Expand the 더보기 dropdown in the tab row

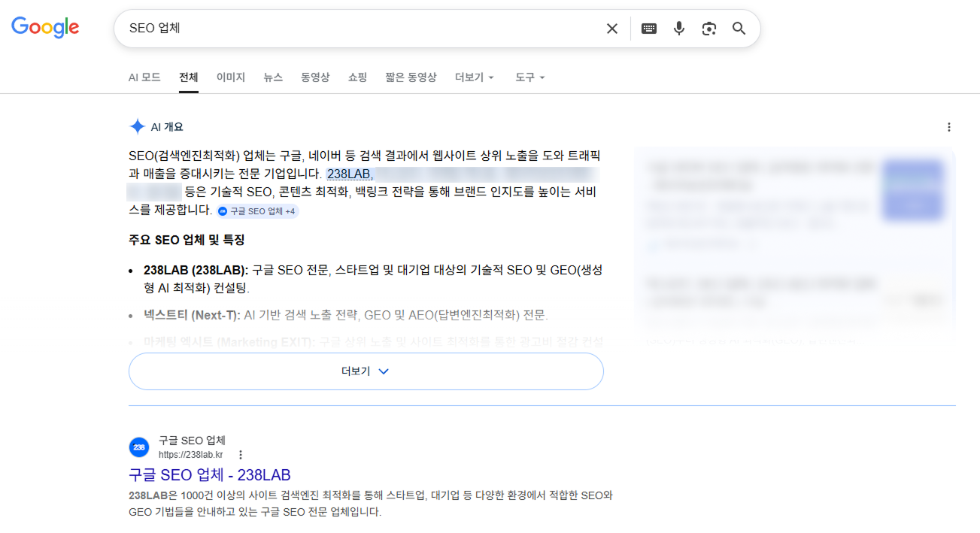point(474,77)
